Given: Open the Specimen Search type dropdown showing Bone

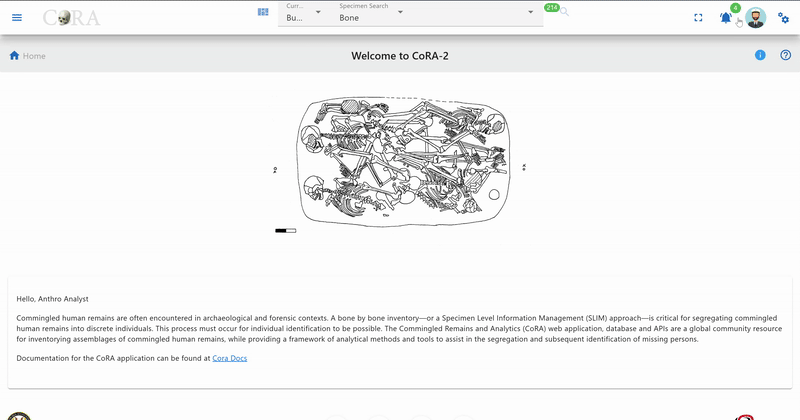Looking at the screenshot, I should 371,13.
